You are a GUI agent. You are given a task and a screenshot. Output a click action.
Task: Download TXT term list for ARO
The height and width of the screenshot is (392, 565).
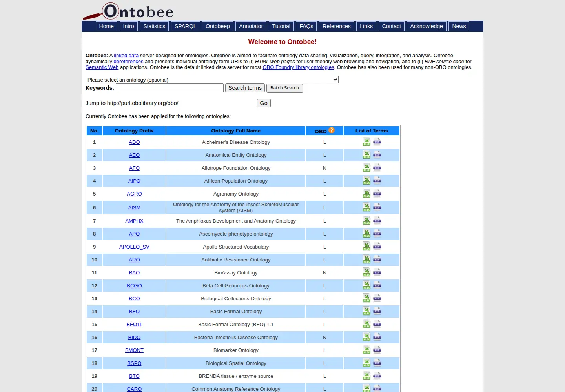point(377,259)
